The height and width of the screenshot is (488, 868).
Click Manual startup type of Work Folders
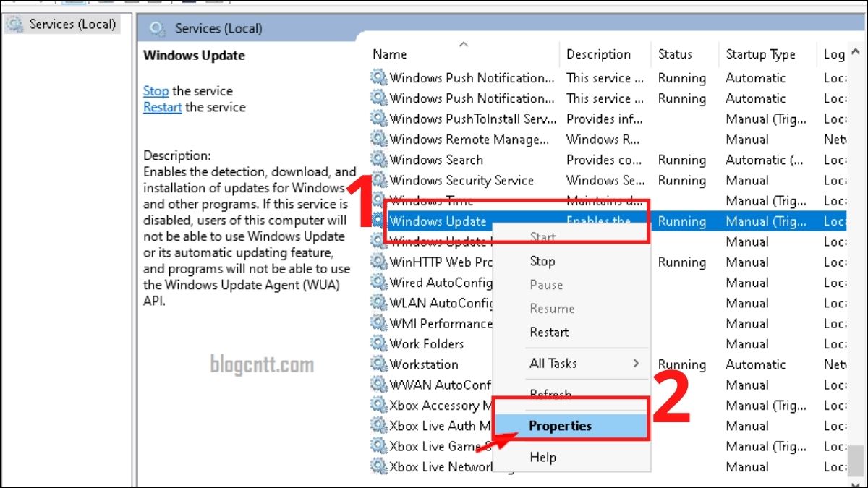[747, 343]
